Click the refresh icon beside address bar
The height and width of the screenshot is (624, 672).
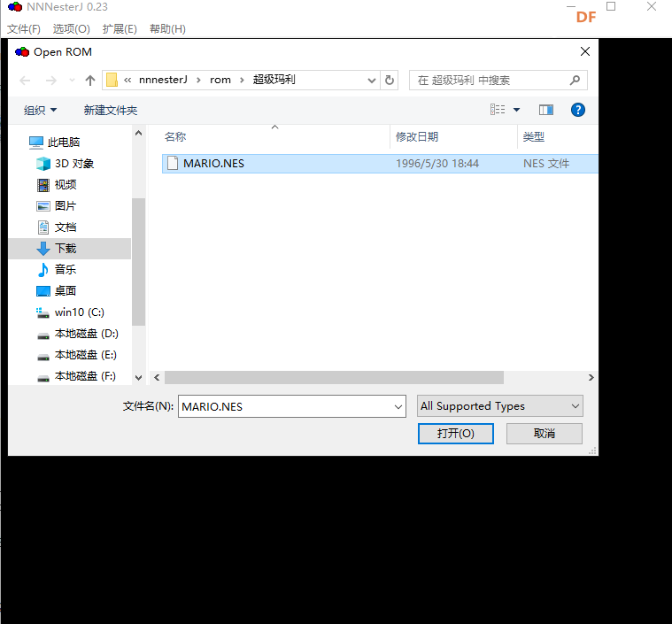390,80
